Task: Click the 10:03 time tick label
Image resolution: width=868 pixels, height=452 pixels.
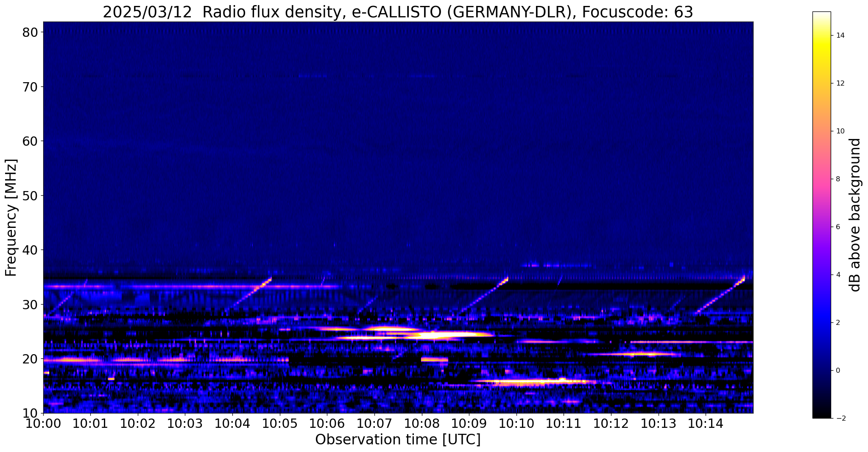Action: [185, 423]
